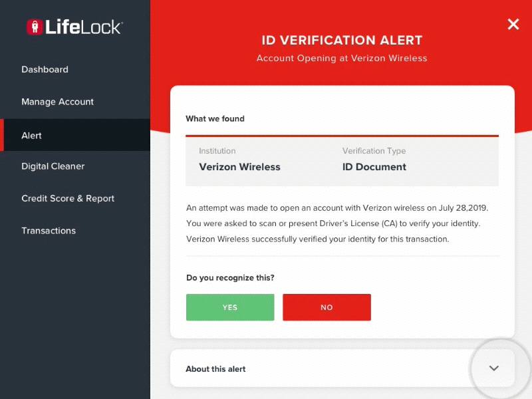Click the Driver's License (CA) sentence
Image resolution: width=532 pixels, height=399 pixels.
(x=333, y=223)
